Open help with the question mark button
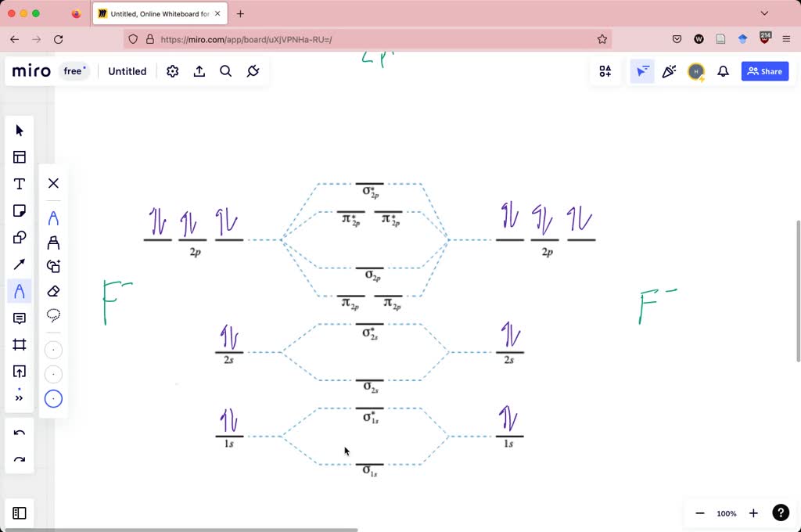The height and width of the screenshot is (532, 801). [x=780, y=512]
